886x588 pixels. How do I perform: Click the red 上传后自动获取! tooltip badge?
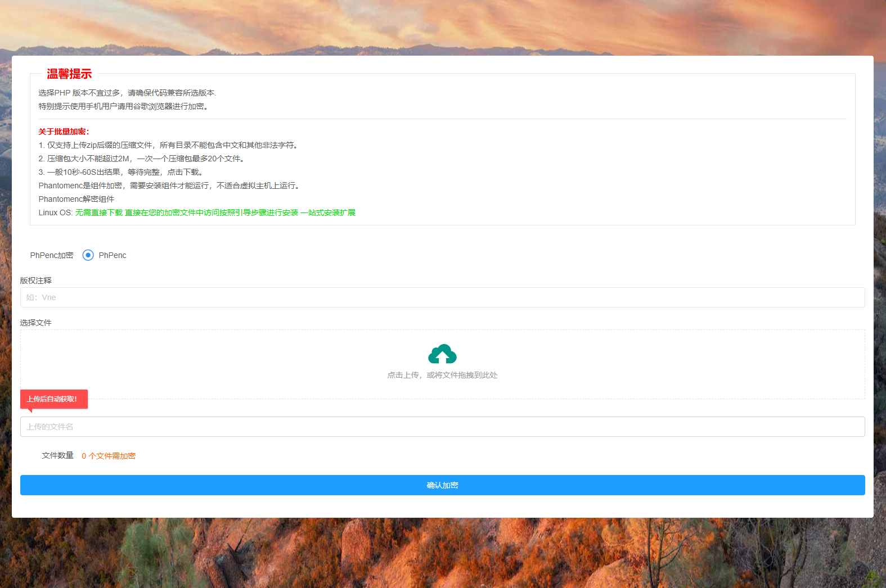[x=54, y=399]
